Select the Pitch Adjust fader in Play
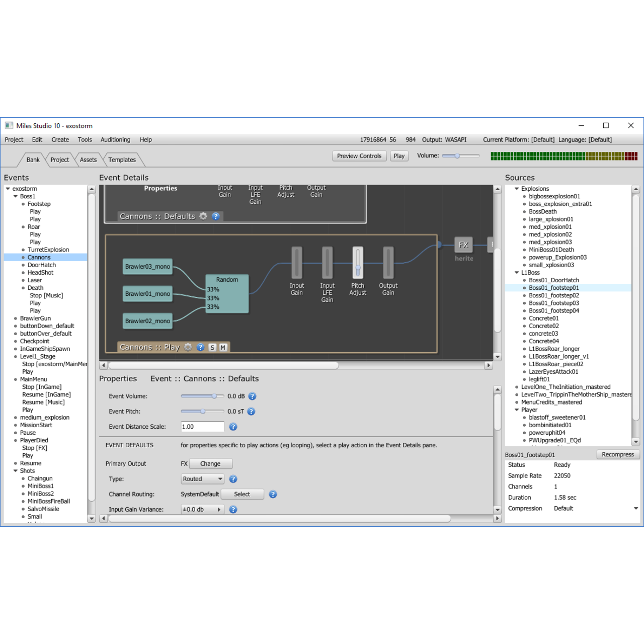This screenshot has height=644, width=644. (x=358, y=263)
